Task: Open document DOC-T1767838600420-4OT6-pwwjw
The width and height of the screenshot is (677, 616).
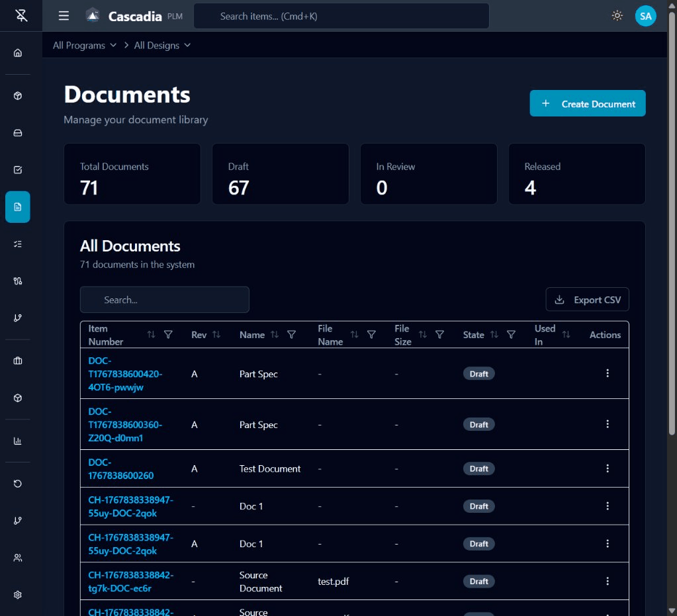Action: pos(125,374)
